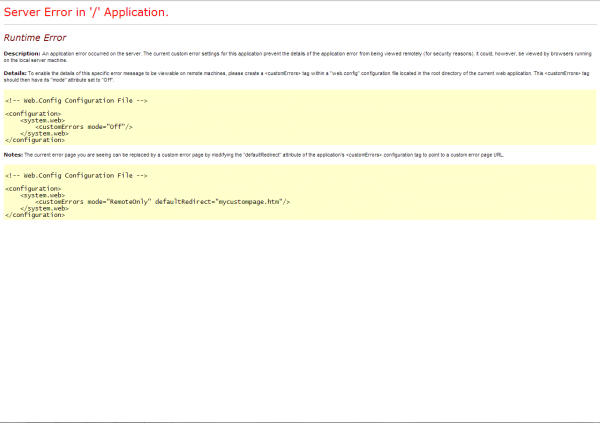Click the customErrors mode="Off" code line
Image resolution: width=600 pixels, height=423 pixels.
[84, 127]
